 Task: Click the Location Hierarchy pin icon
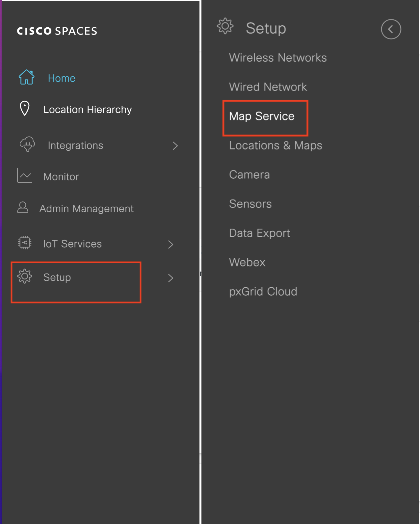25,109
